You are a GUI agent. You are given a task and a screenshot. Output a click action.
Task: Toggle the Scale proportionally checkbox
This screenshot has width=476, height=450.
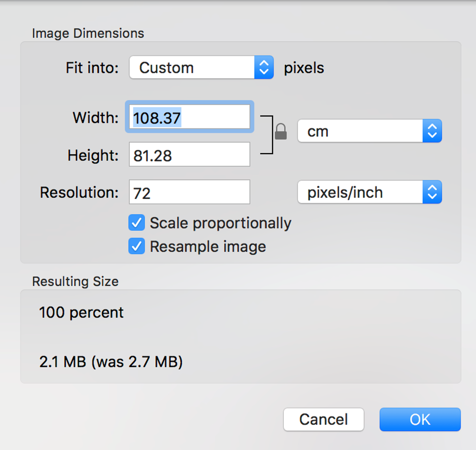(x=137, y=223)
